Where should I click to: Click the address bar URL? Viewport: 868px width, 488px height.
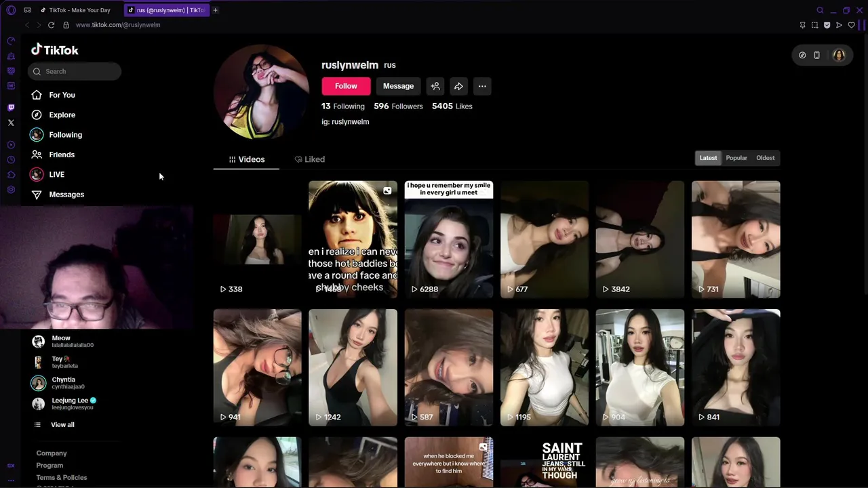(x=118, y=25)
